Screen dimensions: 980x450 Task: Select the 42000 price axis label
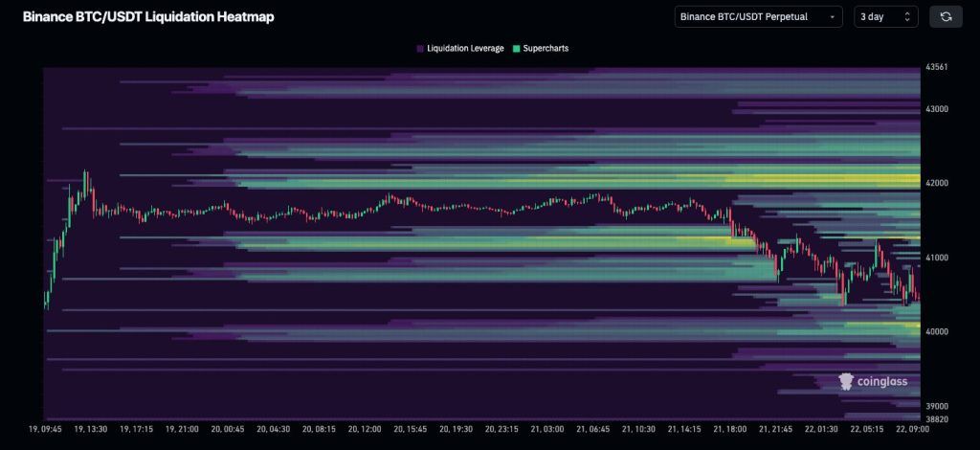tap(940, 183)
